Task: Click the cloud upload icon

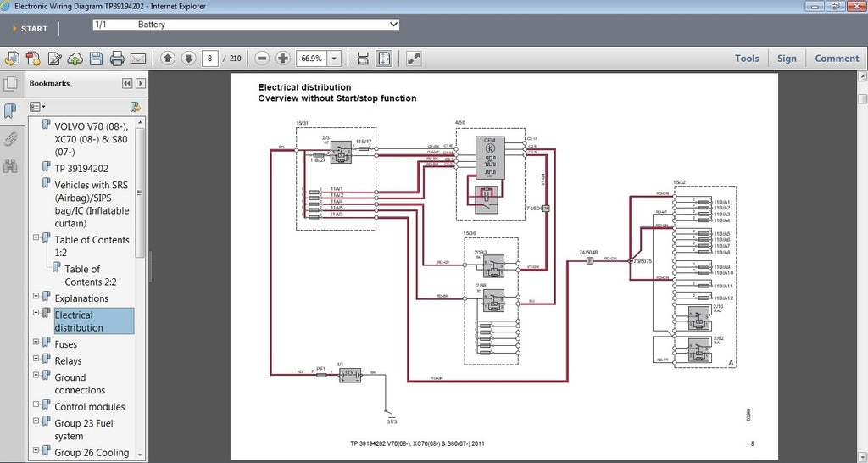Action: click(75, 59)
